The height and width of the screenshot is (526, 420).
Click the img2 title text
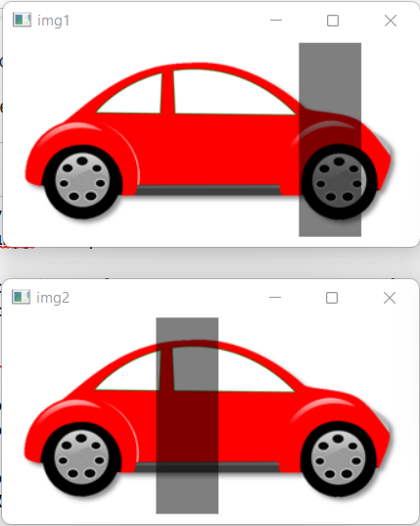coord(53,298)
